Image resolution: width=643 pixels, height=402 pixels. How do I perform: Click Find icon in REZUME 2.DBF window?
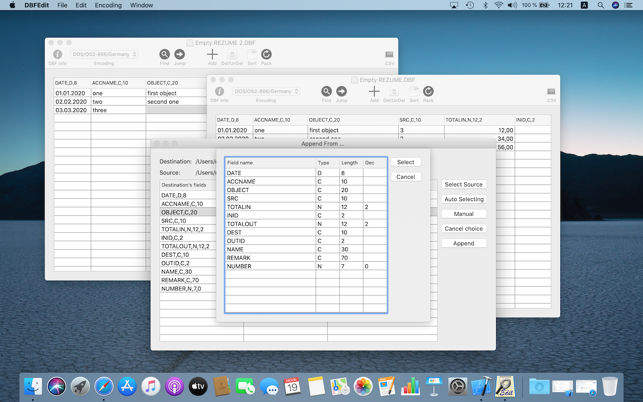coord(164,54)
